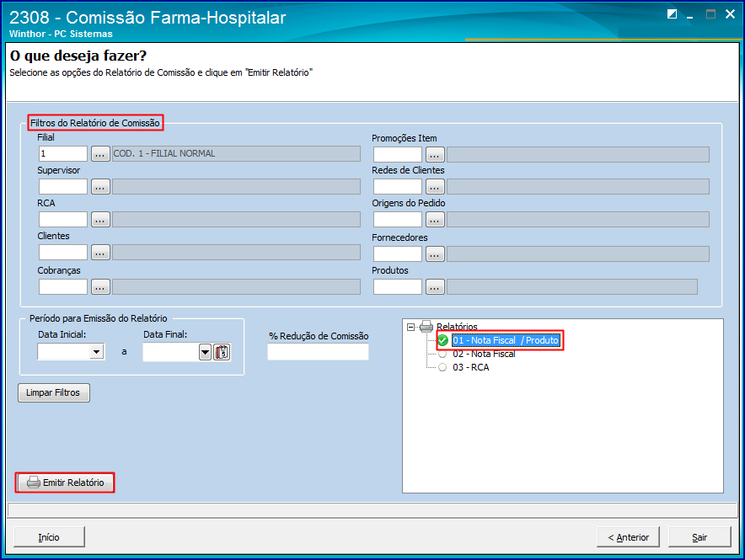Focus the RCA code input field

tap(63, 219)
